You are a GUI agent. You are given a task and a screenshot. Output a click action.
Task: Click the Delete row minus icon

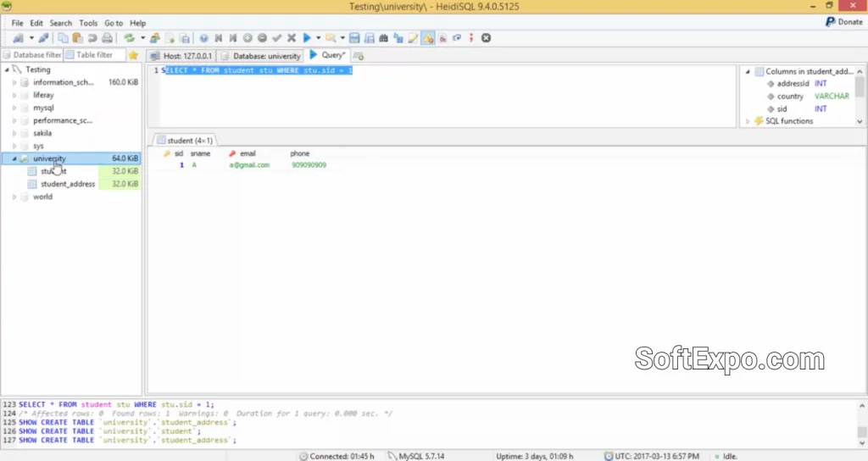tap(263, 38)
